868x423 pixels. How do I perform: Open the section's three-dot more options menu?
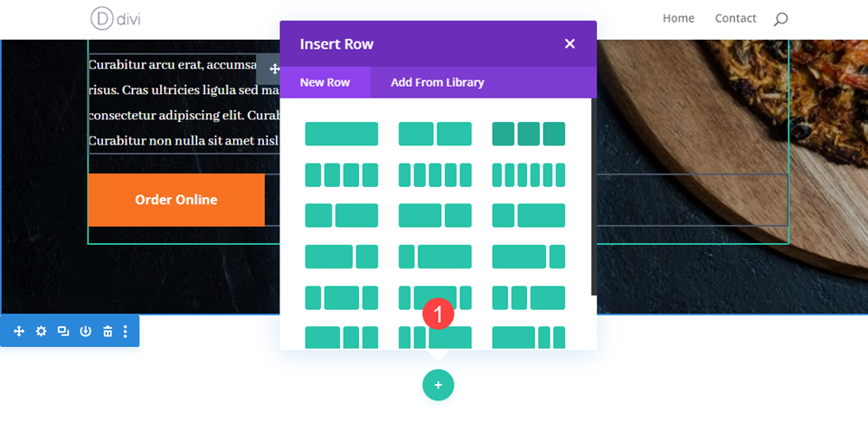click(x=125, y=331)
